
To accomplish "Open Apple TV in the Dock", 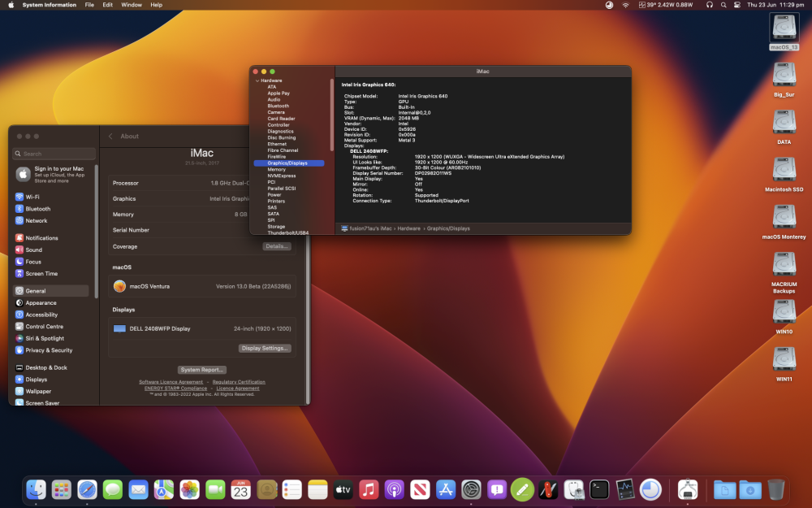I will tap(343, 489).
